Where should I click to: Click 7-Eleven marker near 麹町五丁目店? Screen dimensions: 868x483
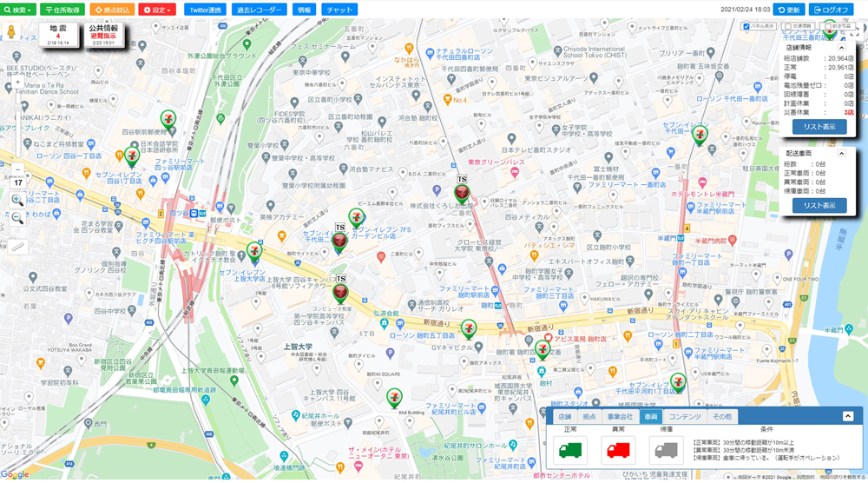[469, 329]
